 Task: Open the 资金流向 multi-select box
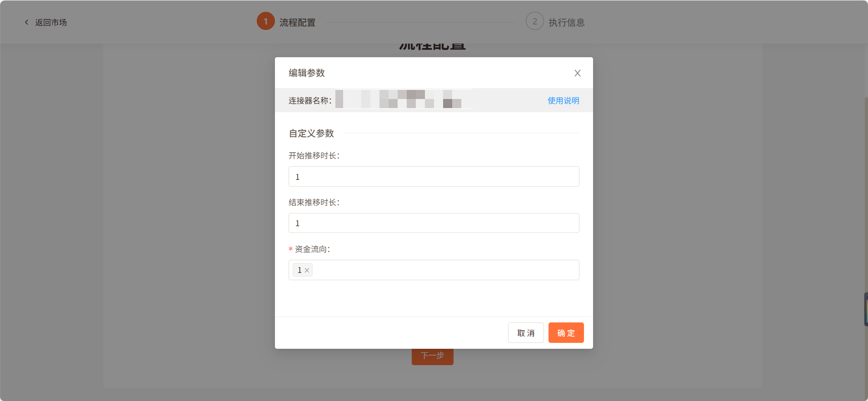pos(445,270)
